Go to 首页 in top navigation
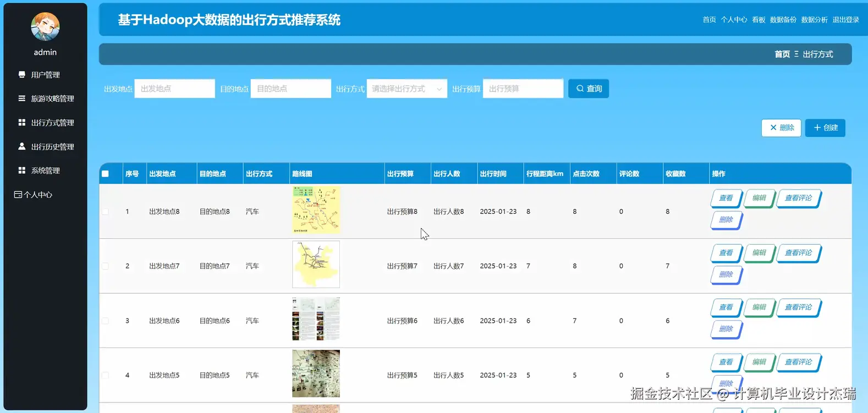868x413 pixels. (x=709, y=20)
